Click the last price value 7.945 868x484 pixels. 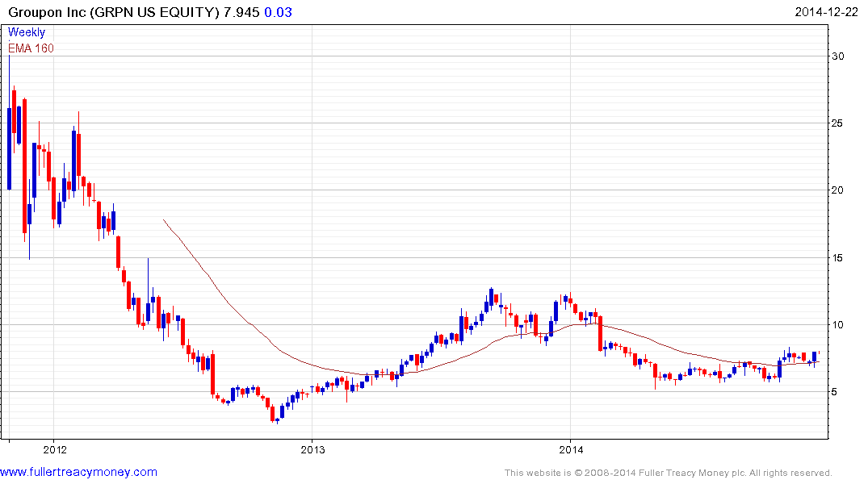pos(241,12)
